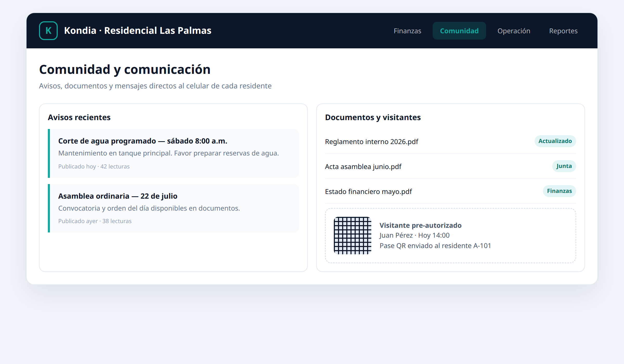This screenshot has height=364, width=624.
Task: Switch to the Operación tab
Action: tap(514, 31)
